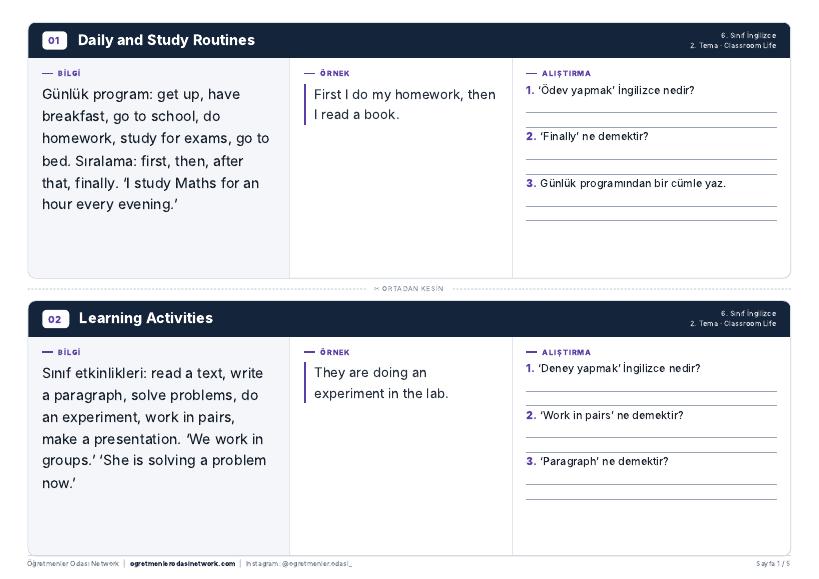The width and height of the screenshot is (819, 579).
Task: Open the Instagram @ogretmenler.odasi_ handle
Action: coord(299,563)
